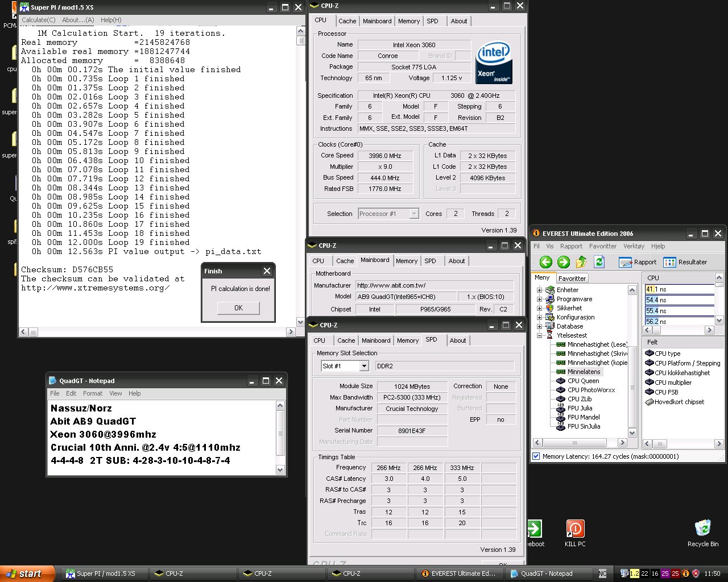Screen dimensions: 728x582
Task: Click Notepad vertical scrollbar
Action: tap(280, 438)
